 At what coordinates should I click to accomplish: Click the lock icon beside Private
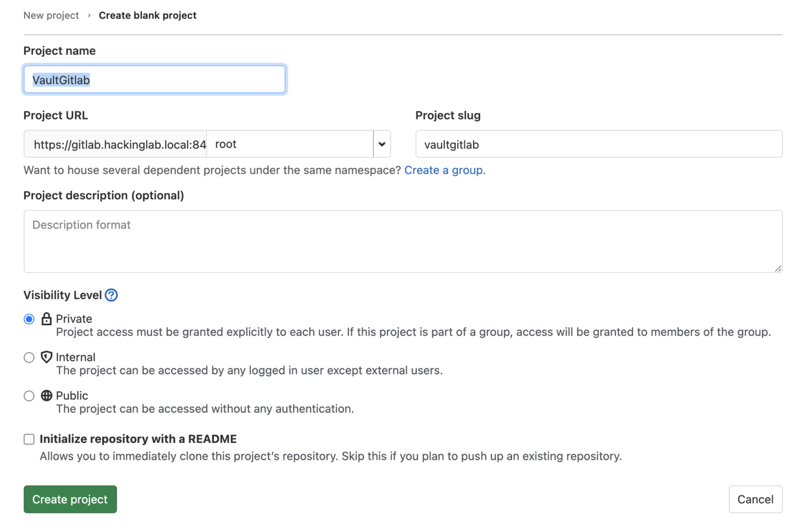(x=46, y=318)
